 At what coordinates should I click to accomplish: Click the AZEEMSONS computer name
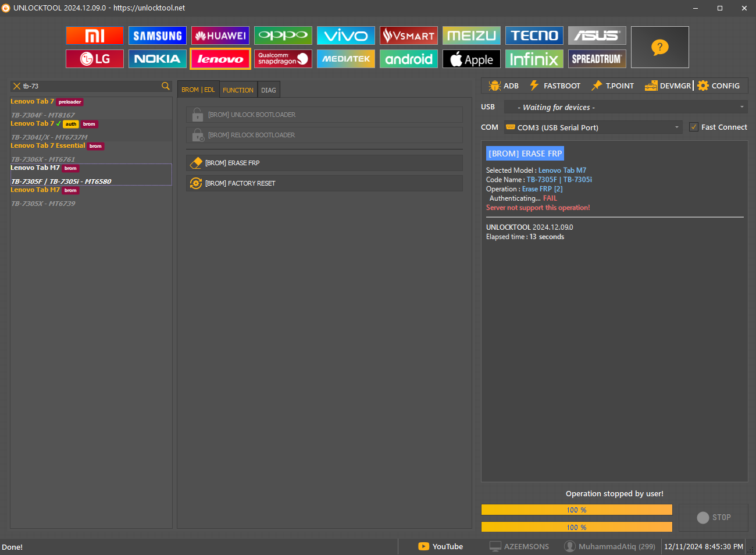519,546
